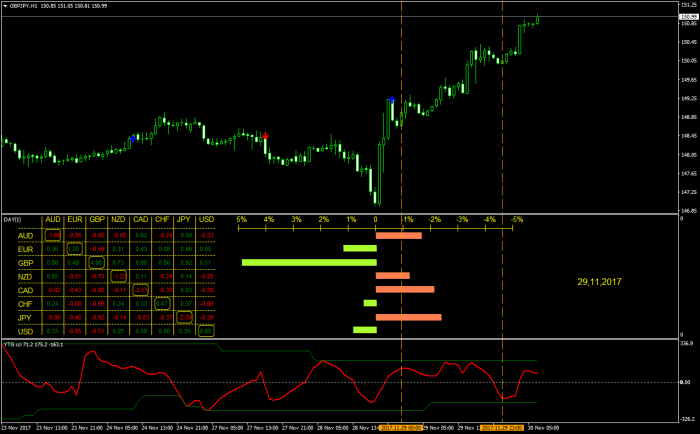Click the 336.9 CCI scale upper value
This screenshot has width=700, height=434.
pyautogui.click(x=686, y=343)
